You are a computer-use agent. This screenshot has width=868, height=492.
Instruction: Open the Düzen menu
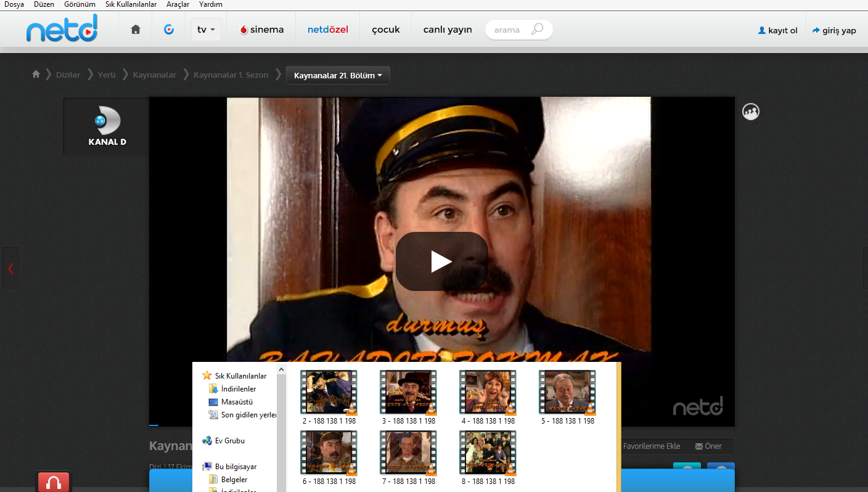(x=44, y=4)
